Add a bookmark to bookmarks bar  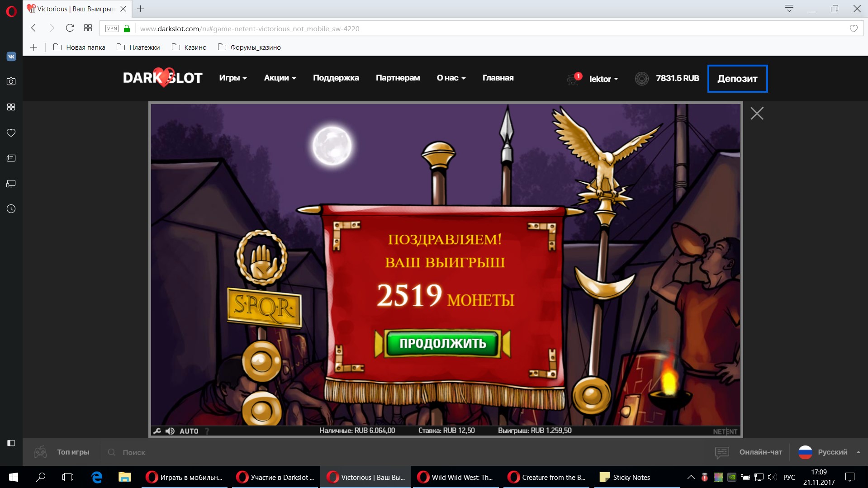click(34, 47)
